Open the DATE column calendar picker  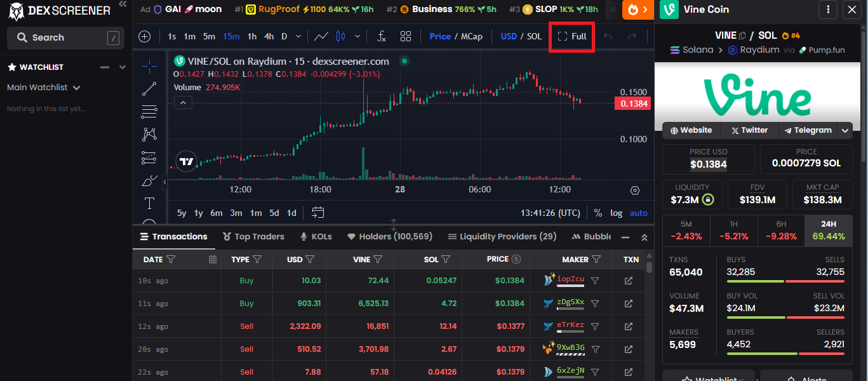213,259
